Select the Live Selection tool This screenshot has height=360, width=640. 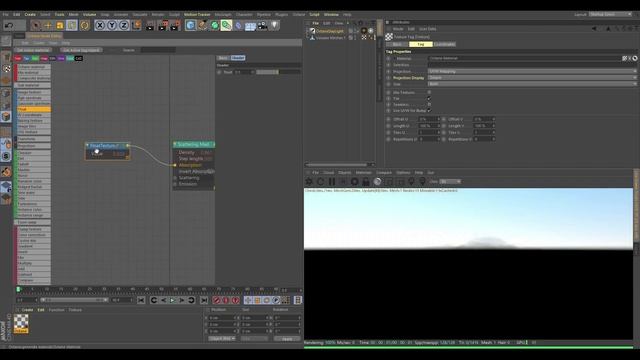36,25
